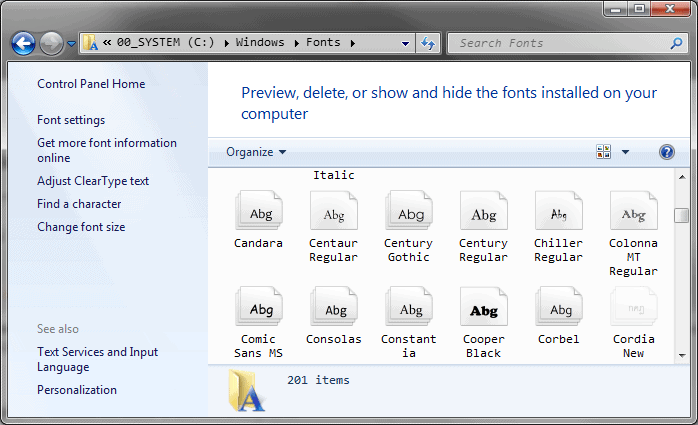This screenshot has height=425, width=698.
Task: Open Adjust ClearType text
Action: coord(93,181)
